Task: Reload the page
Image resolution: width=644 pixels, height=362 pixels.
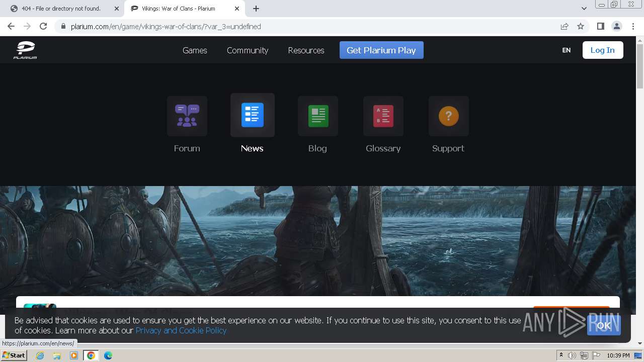Action: click(x=43, y=26)
